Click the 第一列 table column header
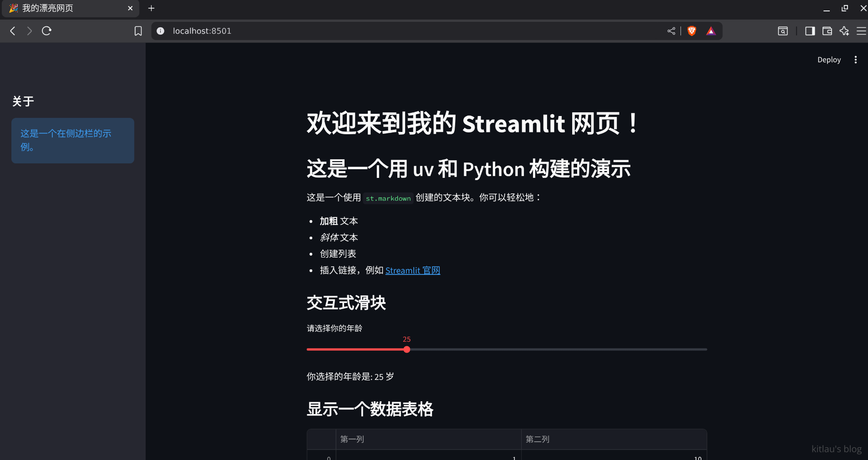This screenshot has width=868, height=460. [x=428, y=439]
